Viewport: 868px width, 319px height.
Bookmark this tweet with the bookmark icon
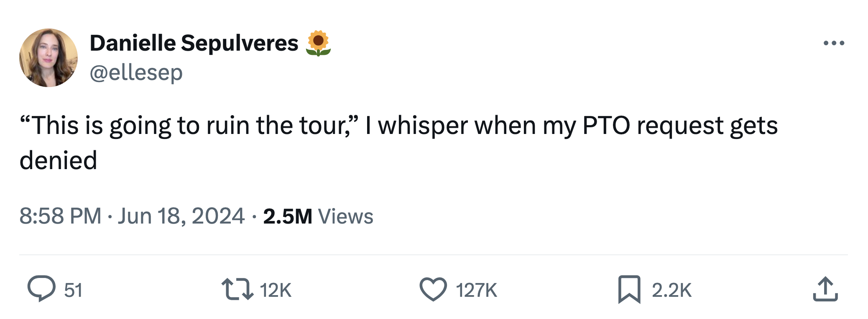[629, 289]
